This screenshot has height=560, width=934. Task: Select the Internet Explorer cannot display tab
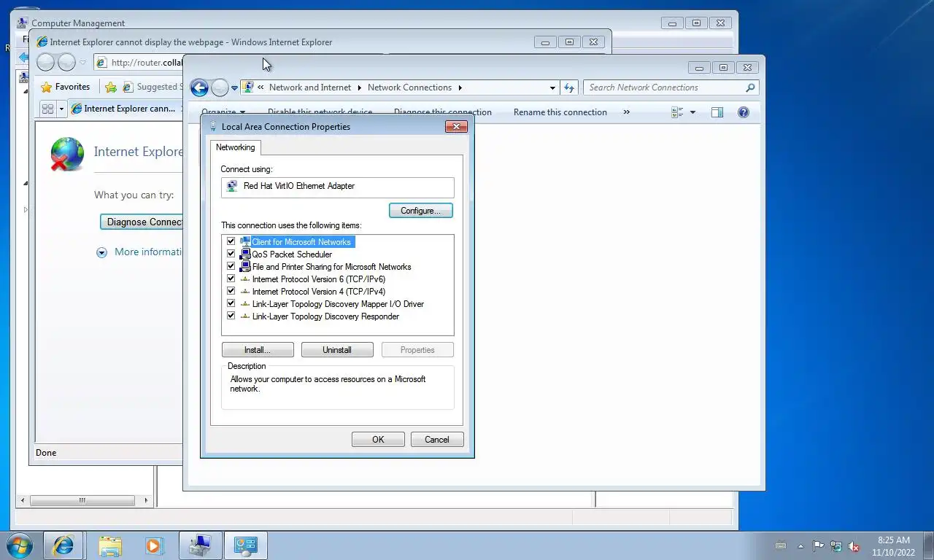(x=125, y=109)
